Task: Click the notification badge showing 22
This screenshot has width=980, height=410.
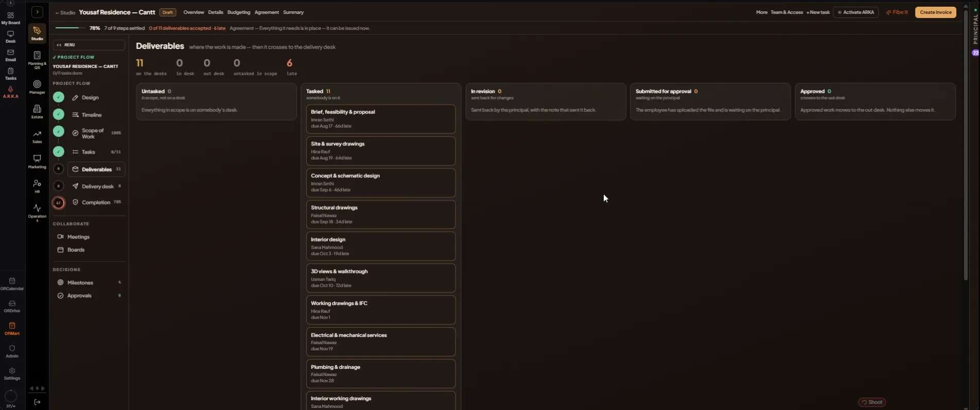Action: click(975, 53)
